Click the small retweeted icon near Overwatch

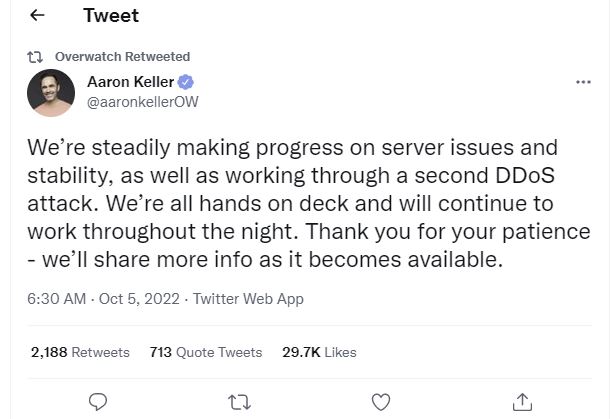coord(38,57)
